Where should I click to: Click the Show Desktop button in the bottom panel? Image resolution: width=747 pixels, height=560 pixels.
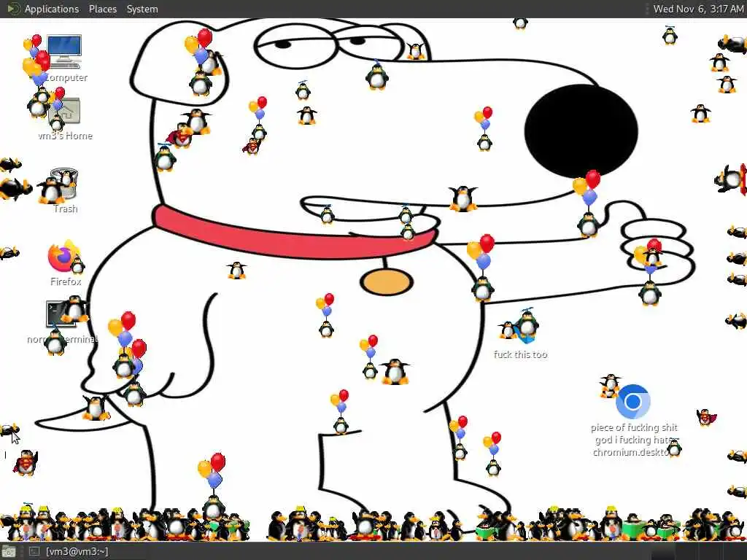coord(9,552)
